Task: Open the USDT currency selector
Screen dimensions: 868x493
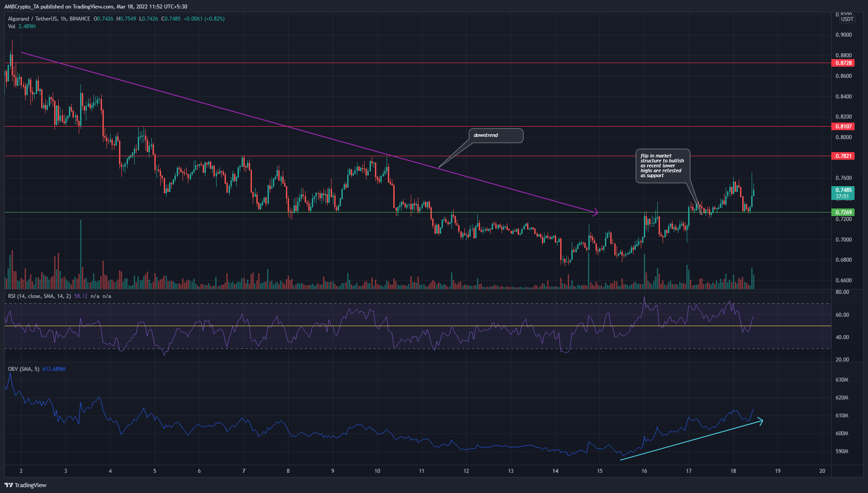Action: pyautogui.click(x=847, y=19)
